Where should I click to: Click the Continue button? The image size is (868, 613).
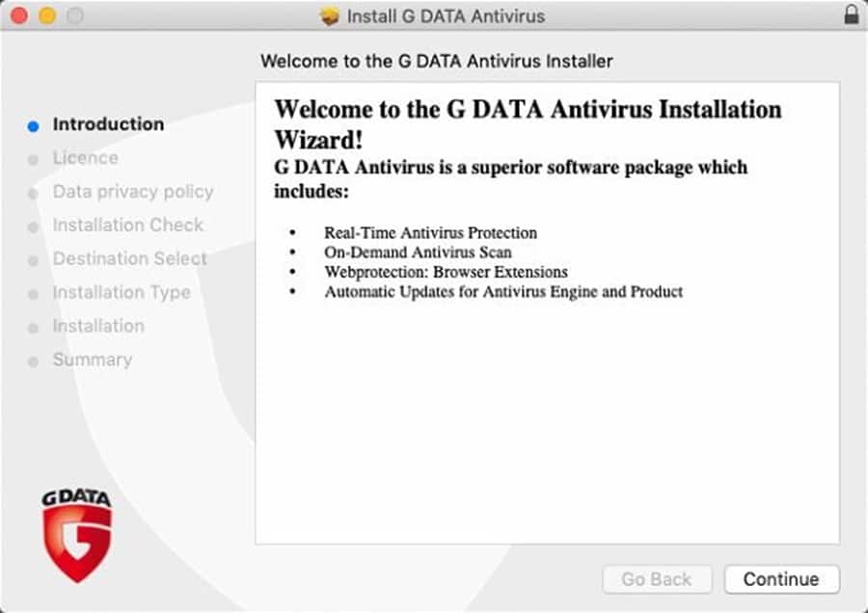pos(781,579)
